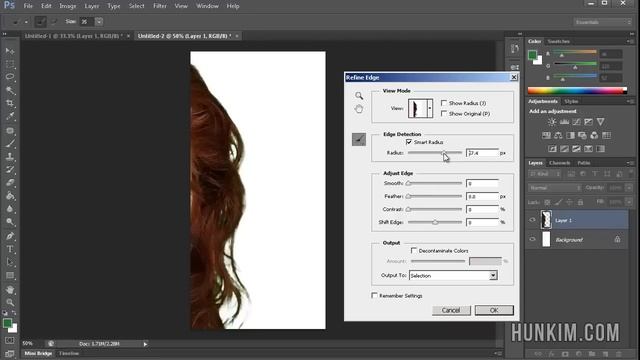Hide Layer 1 visibility eye
This screenshot has width=640, height=360.
(x=532, y=220)
